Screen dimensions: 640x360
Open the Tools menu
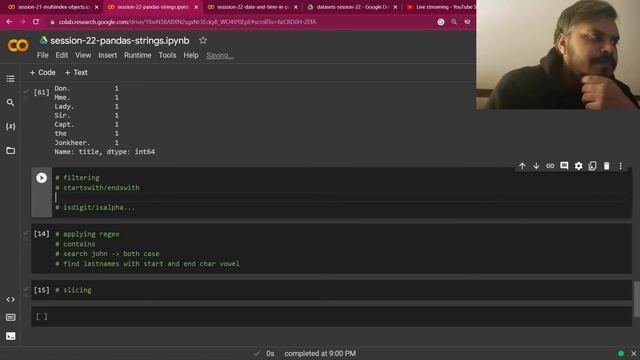[x=167, y=55]
